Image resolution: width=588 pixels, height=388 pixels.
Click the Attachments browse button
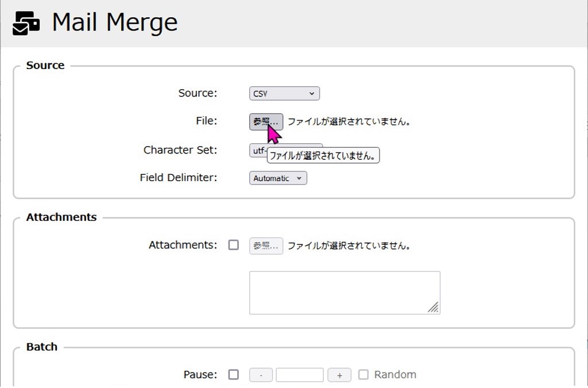pos(266,246)
